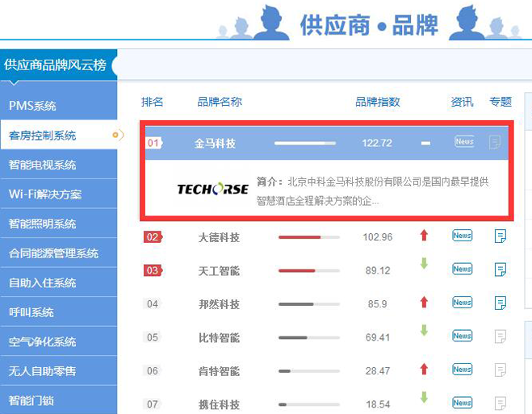Viewport: 532px width, 414px height.
Task: Open the News icon for 大德科技
Action: [462, 236]
